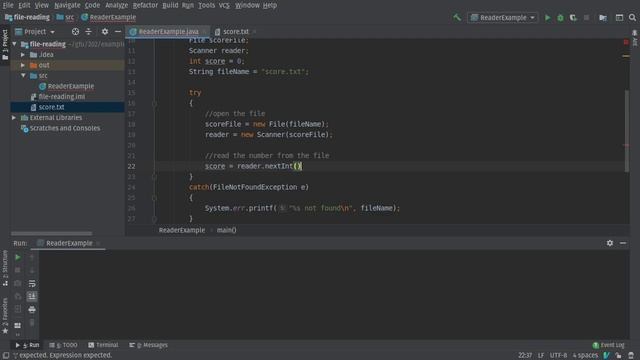Open the VCS menu
The image size is (640, 360).
tap(224, 5)
